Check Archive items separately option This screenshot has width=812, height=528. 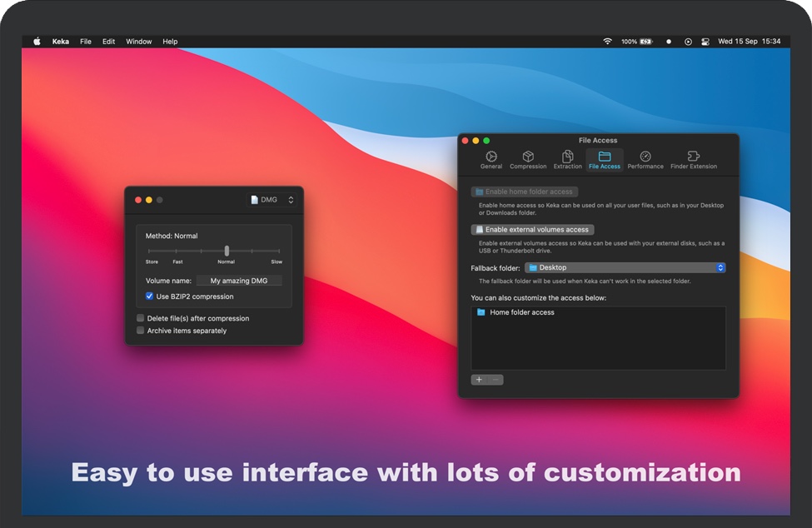click(141, 331)
